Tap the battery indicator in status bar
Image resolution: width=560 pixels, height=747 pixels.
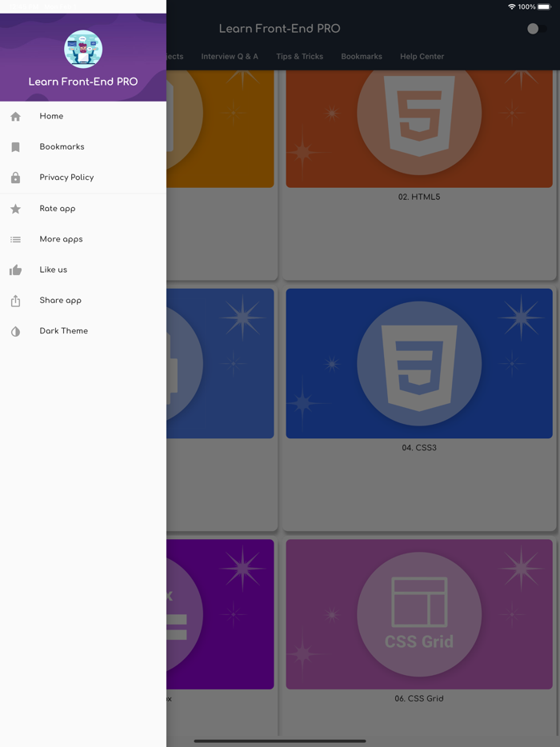544,6
